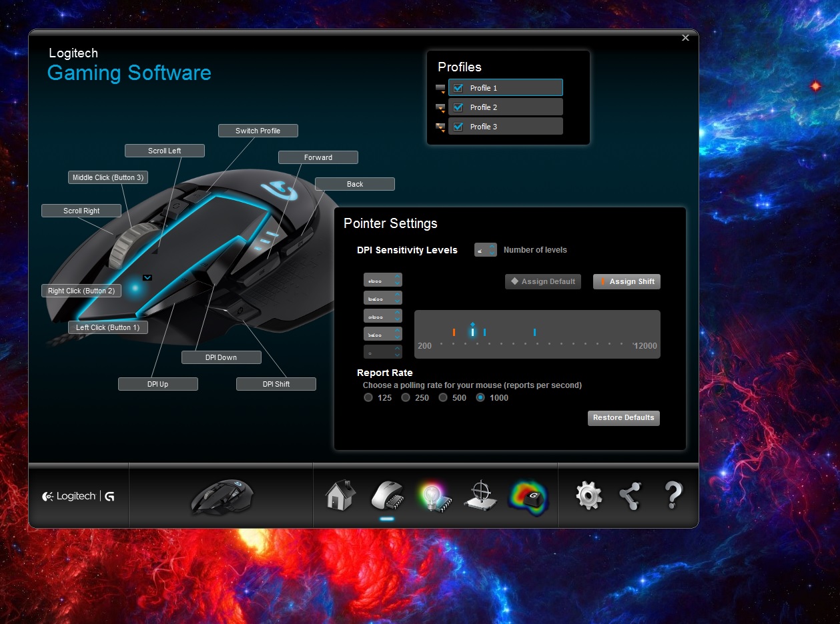This screenshot has height=624, width=840.
Task: Choose the 1000 report rate option
Action: point(480,398)
